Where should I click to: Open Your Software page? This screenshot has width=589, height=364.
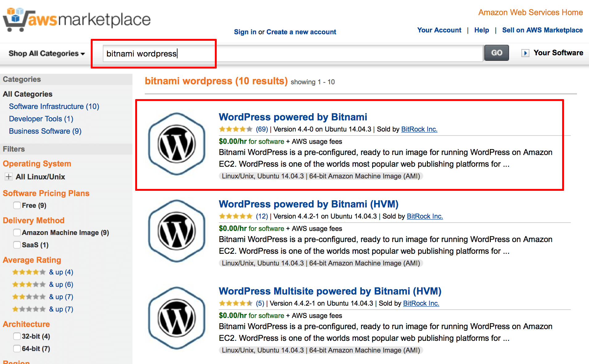[558, 53]
